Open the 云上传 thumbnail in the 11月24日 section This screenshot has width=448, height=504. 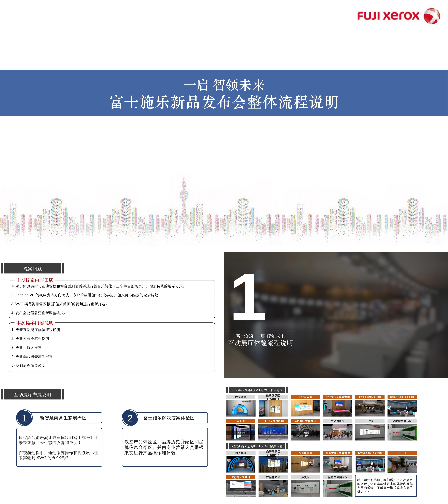click(402, 464)
